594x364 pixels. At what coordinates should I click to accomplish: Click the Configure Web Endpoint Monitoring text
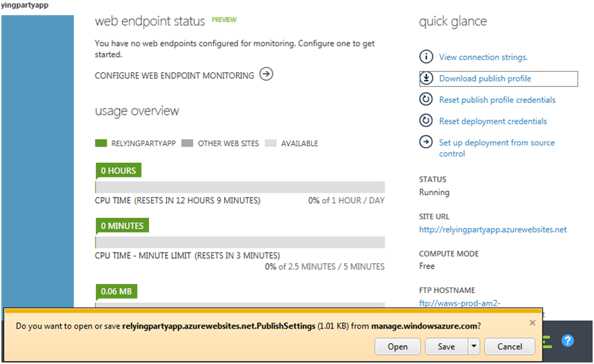coord(174,75)
